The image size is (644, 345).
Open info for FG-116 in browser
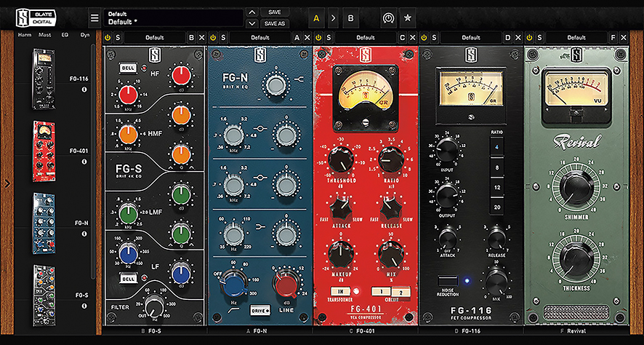(84, 90)
